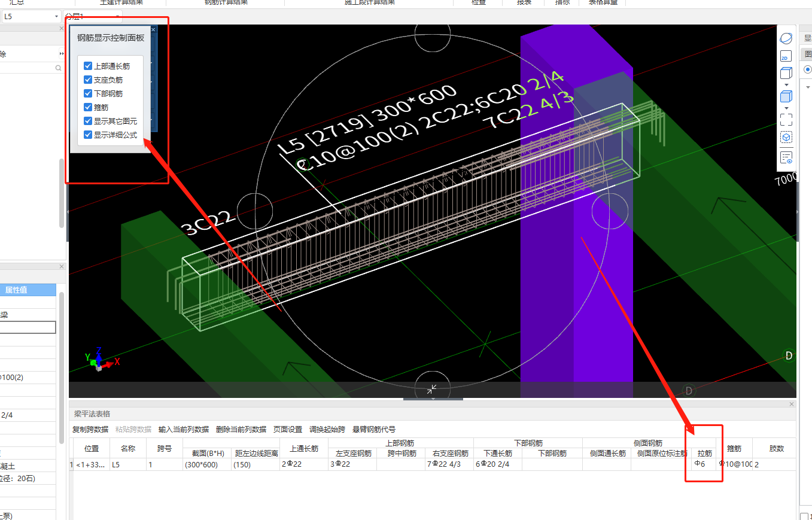Viewport: 812px width, 520px height.
Task: Click the double-arrow more icon in left panel
Action: [62, 54]
